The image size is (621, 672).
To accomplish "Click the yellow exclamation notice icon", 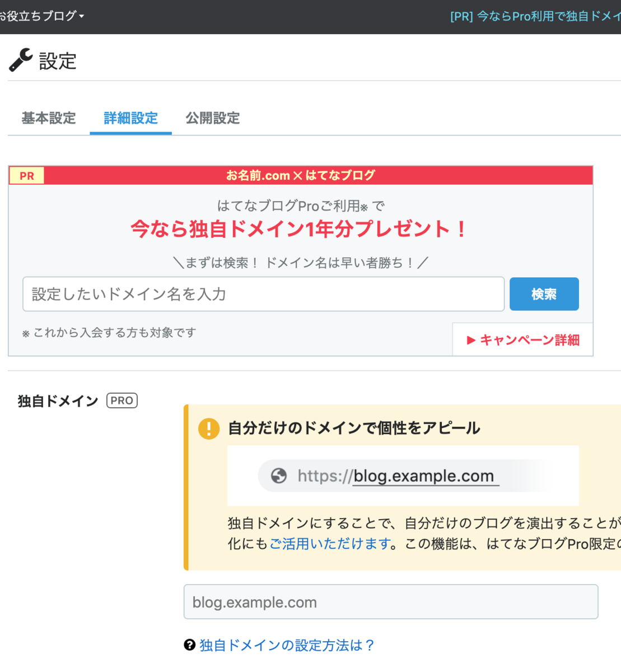I will coord(209,428).
